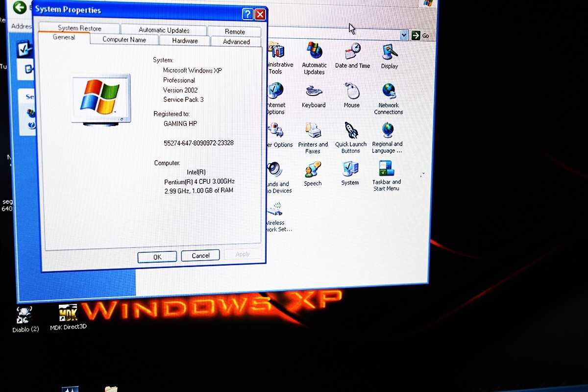Select the Diablo (2) desktop shortcut
This screenshot has width=588, height=392.
[x=25, y=320]
